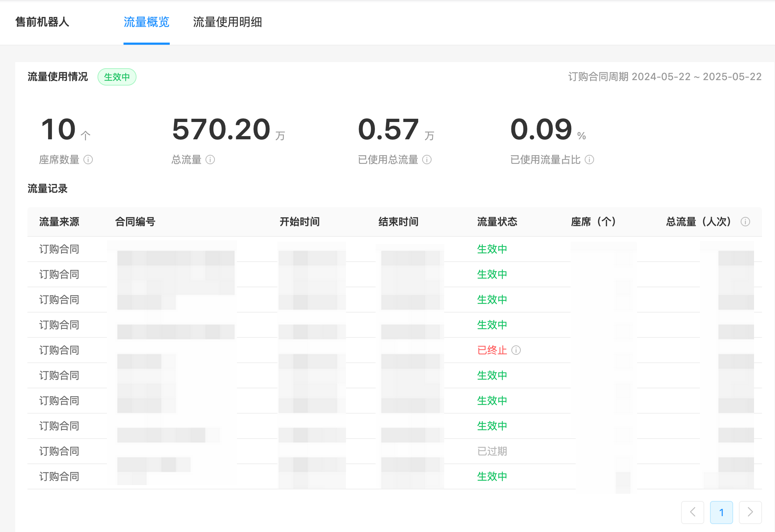The height and width of the screenshot is (532, 775).
Task: Click the 结束时间 column header
Action: coord(399,222)
